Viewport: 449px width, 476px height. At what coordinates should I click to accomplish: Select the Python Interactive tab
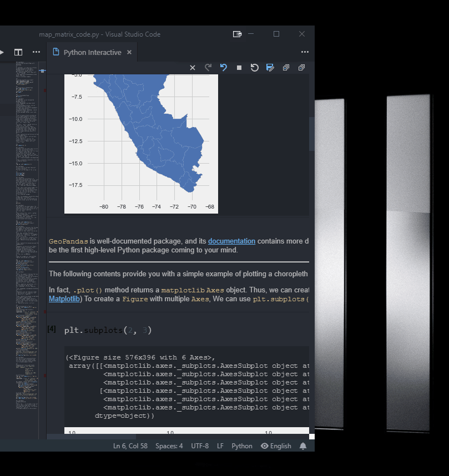[x=92, y=52]
